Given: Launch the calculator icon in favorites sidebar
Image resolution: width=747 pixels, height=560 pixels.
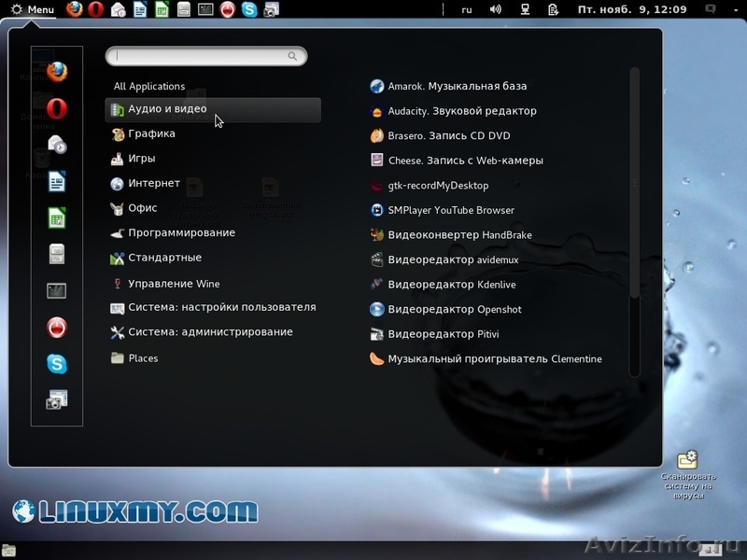Looking at the screenshot, I should (x=57, y=254).
